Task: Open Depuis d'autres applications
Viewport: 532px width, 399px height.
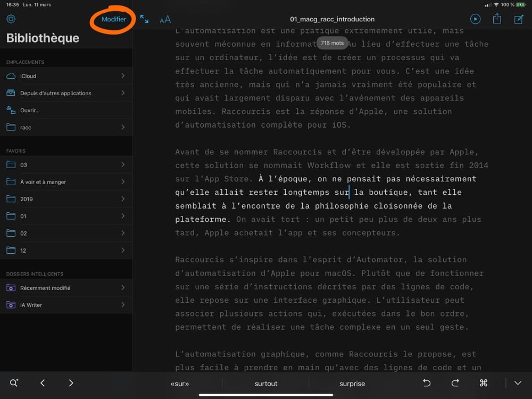Action: point(66,93)
